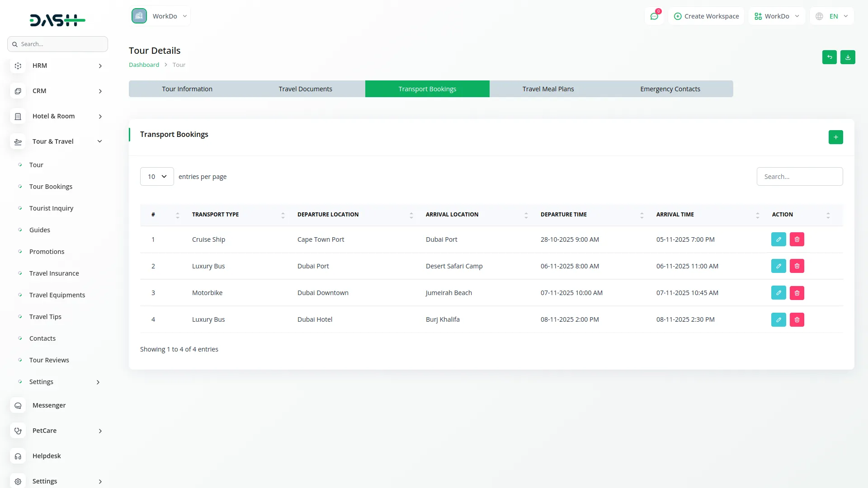The width and height of the screenshot is (868, 488).
Task: Switch to Travel Meal Plans tab
Action: [x=548, y=89]
